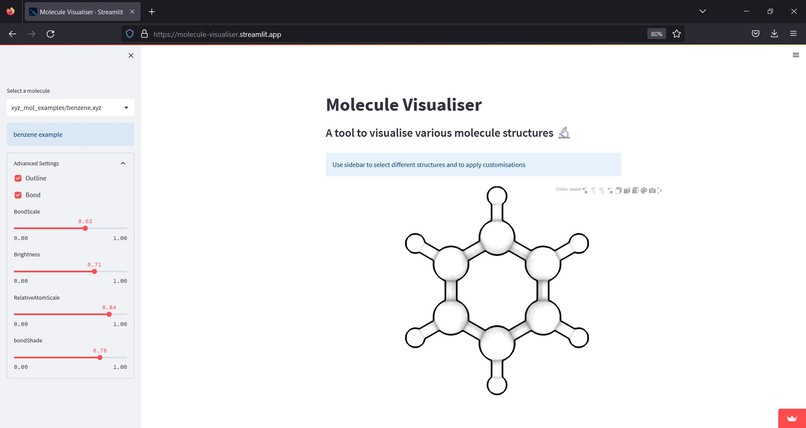Click the Select a molecule label

coord(28,91)
